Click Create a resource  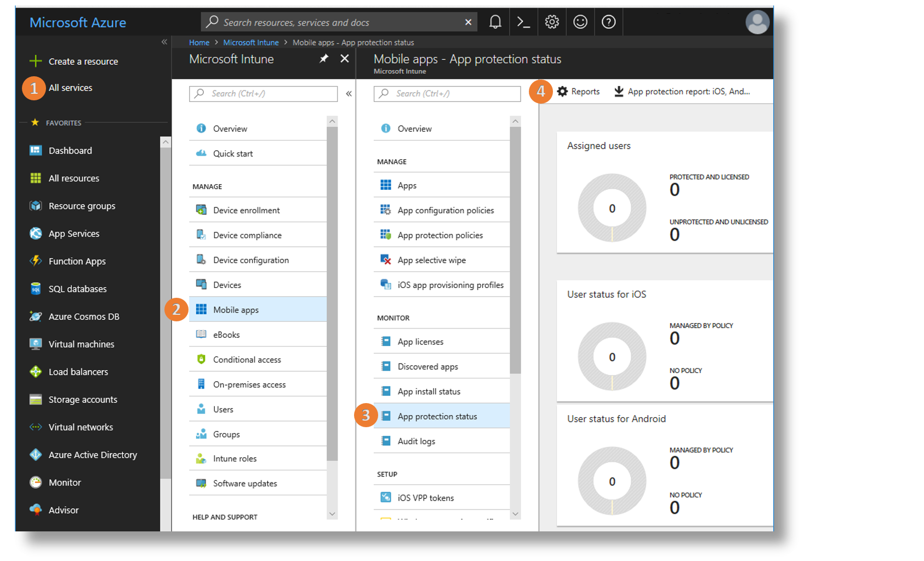(x=83, y=61)
